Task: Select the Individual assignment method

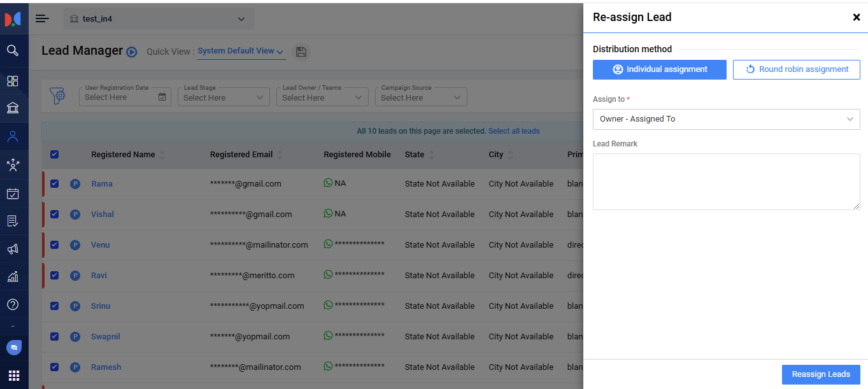Action: [x=659, y=69]
